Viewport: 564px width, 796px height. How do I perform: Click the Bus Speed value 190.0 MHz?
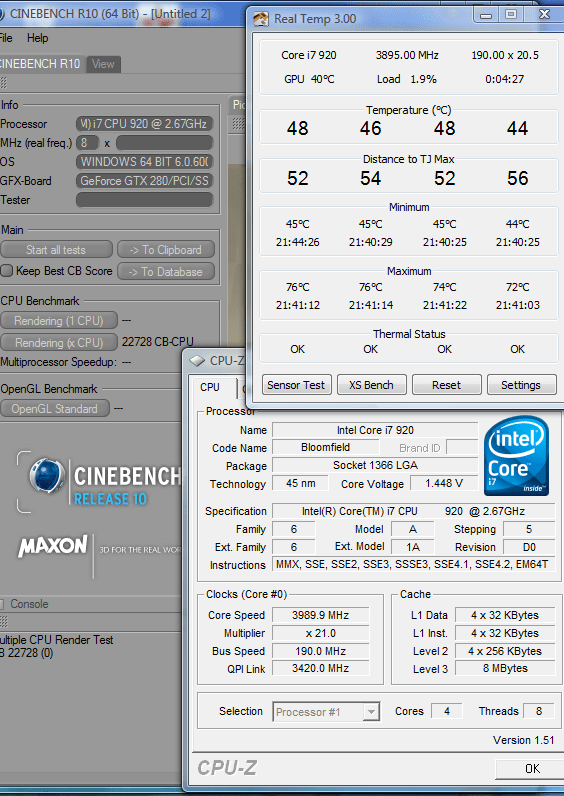coord(320,651)
